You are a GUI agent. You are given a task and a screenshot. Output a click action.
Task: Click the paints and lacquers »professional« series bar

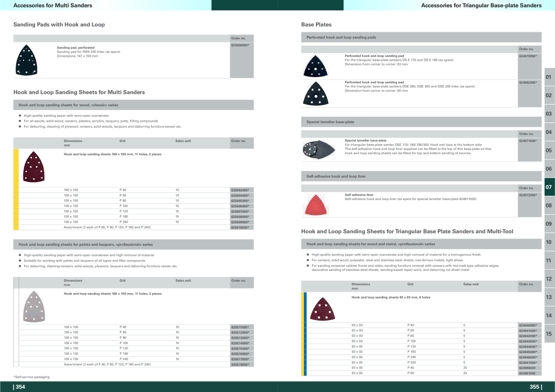[133, 244]
